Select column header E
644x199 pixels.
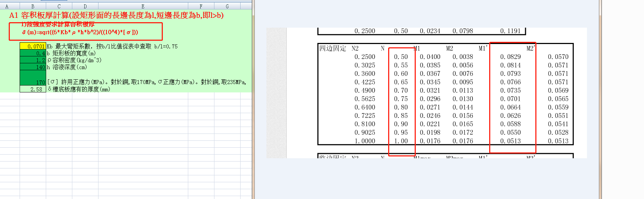[x=143, y=6]
